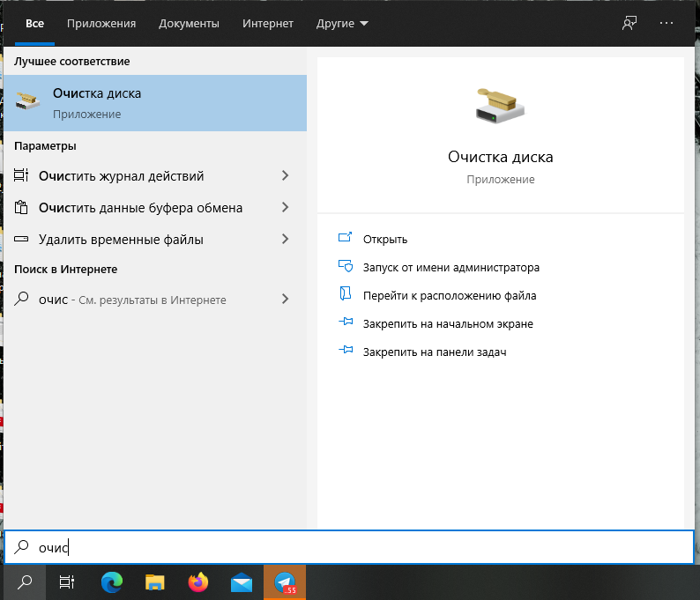The height and width of the screenshot is (600, 700).
Task: Click the taskbar search magnifier button
Action: click(x=26, y=581)
